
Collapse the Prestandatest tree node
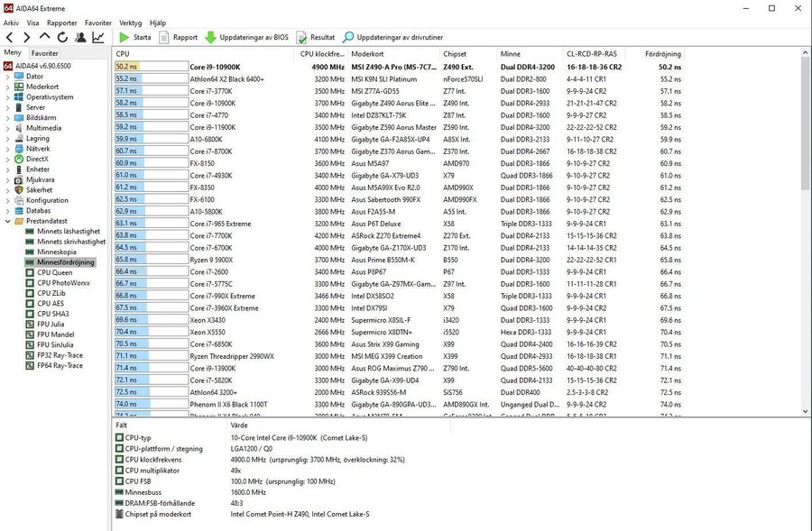(x=7, y=221)
